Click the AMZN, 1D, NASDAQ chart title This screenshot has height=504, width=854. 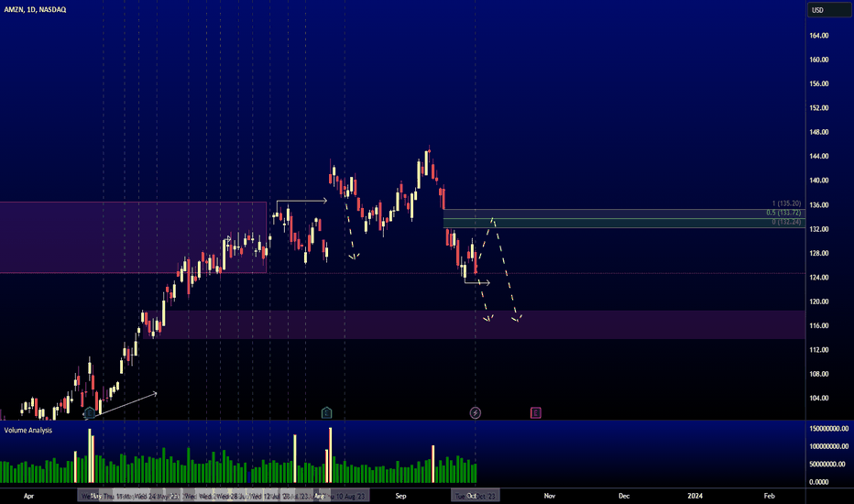(35, 9)
